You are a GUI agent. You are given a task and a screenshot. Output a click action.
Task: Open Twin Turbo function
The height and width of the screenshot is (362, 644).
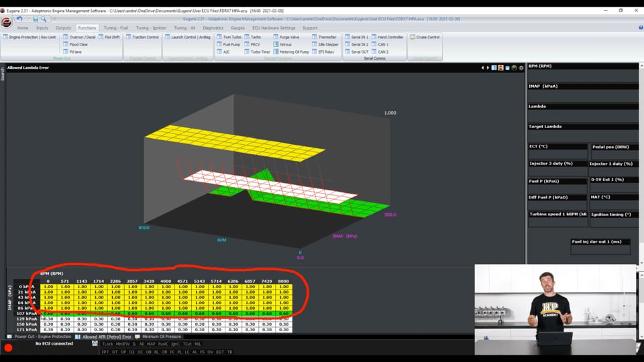[x=229, y=37]
